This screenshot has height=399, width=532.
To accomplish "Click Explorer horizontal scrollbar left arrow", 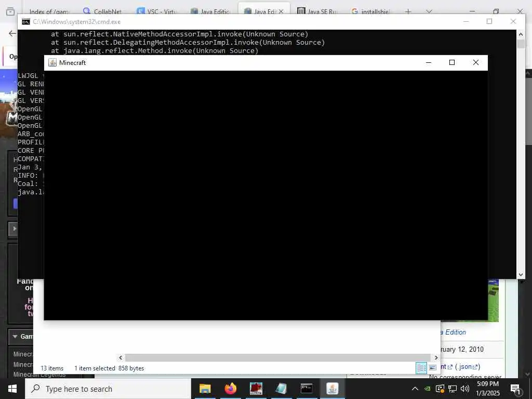I will pyautogui.click(x=121, y=357).
